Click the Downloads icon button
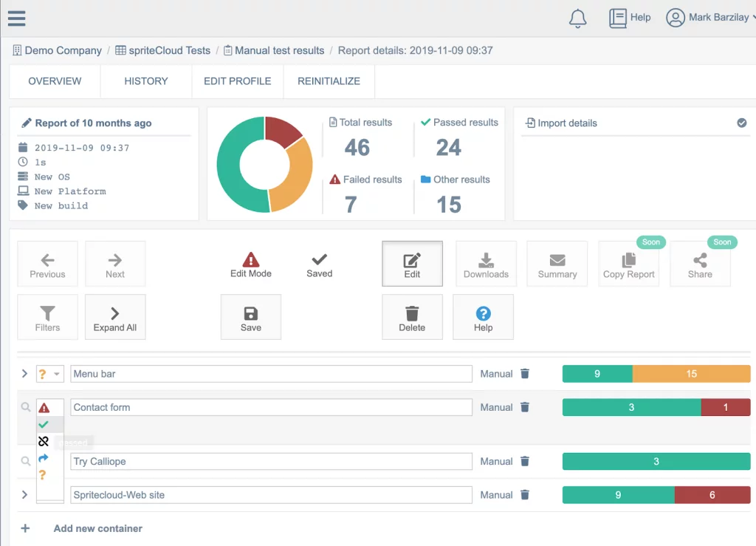Viewport: 756px width, 546px height. [x=486, y=264]
